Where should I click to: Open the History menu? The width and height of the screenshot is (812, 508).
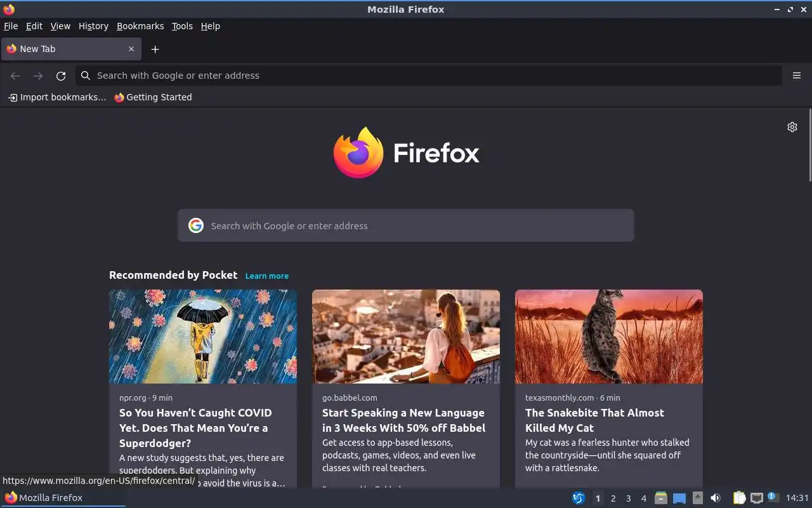[93, 26]
